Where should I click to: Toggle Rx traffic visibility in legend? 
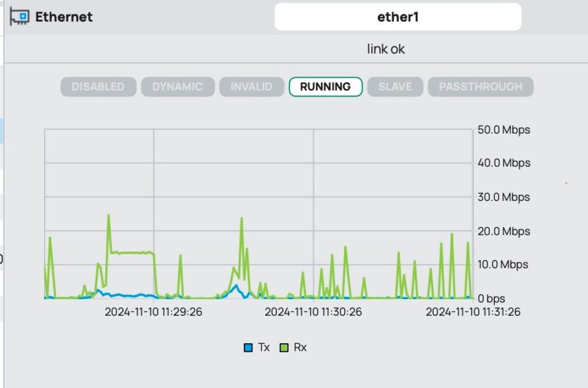click(x=295, y=347)
